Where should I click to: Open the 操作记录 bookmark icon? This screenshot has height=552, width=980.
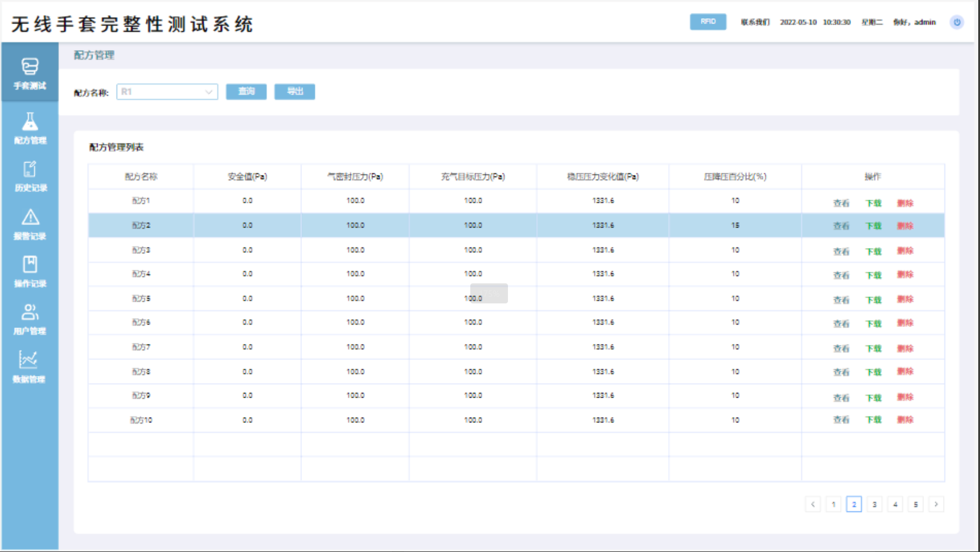pyautogui.click(x=30, y=265)
